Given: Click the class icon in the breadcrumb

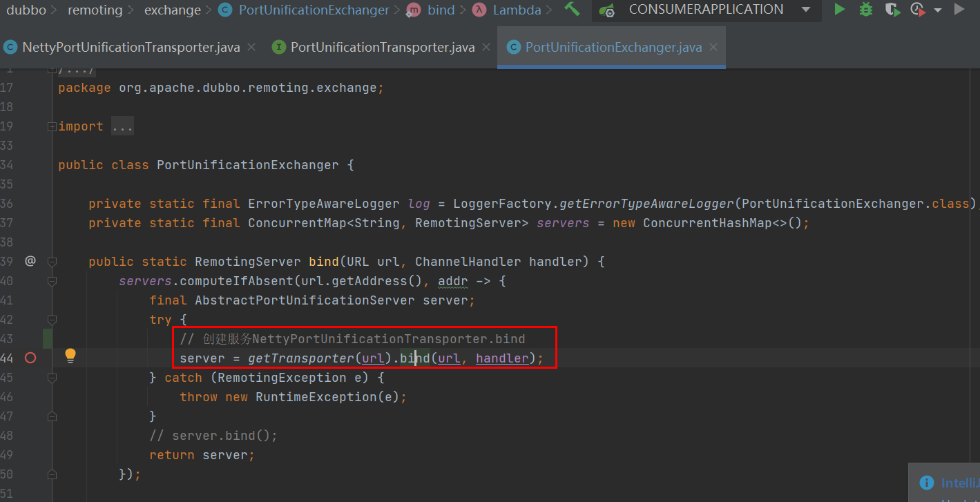Looking at the screenshot, I should point(225,10).
